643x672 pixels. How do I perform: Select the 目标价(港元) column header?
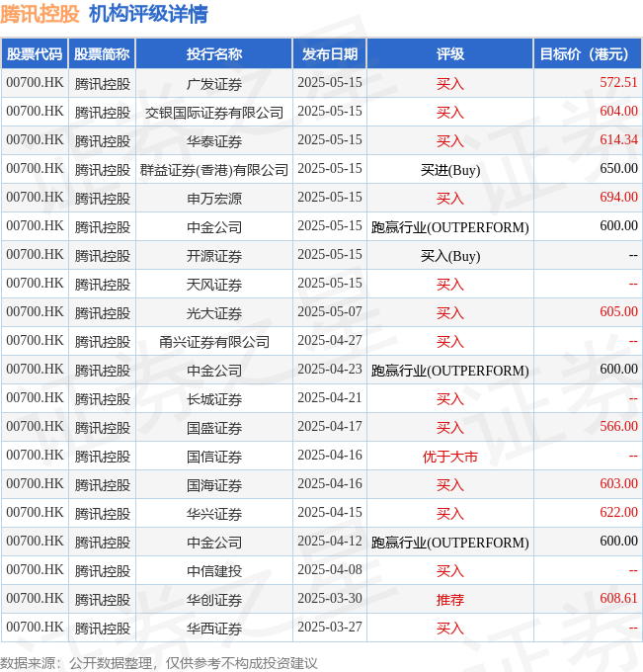pos(588,54)
